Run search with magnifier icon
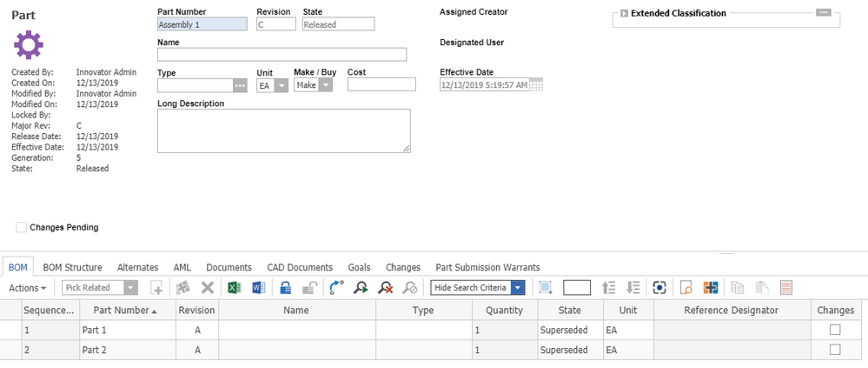Image resolution: width=868 pixels, height=368 pixels. coord(361,288)
